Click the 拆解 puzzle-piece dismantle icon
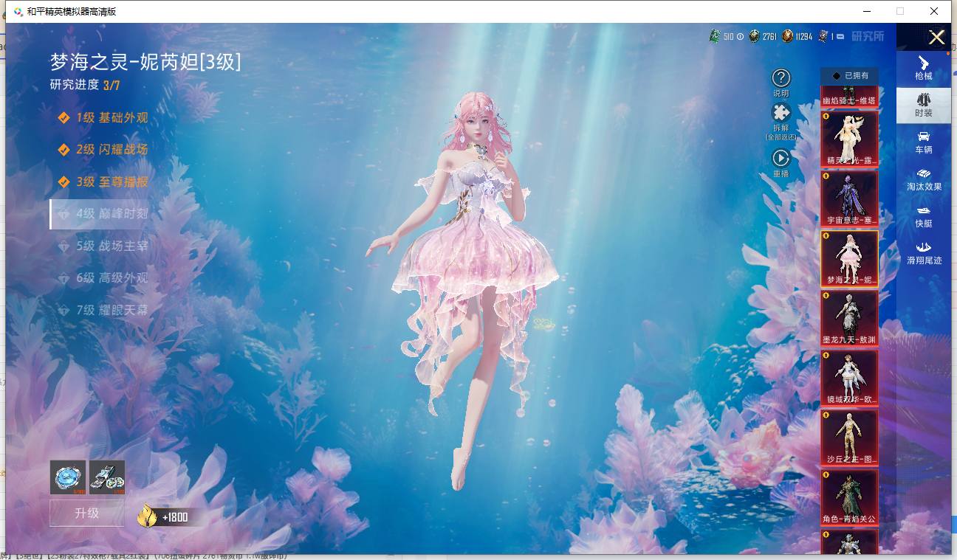 [x=781, y=113]
